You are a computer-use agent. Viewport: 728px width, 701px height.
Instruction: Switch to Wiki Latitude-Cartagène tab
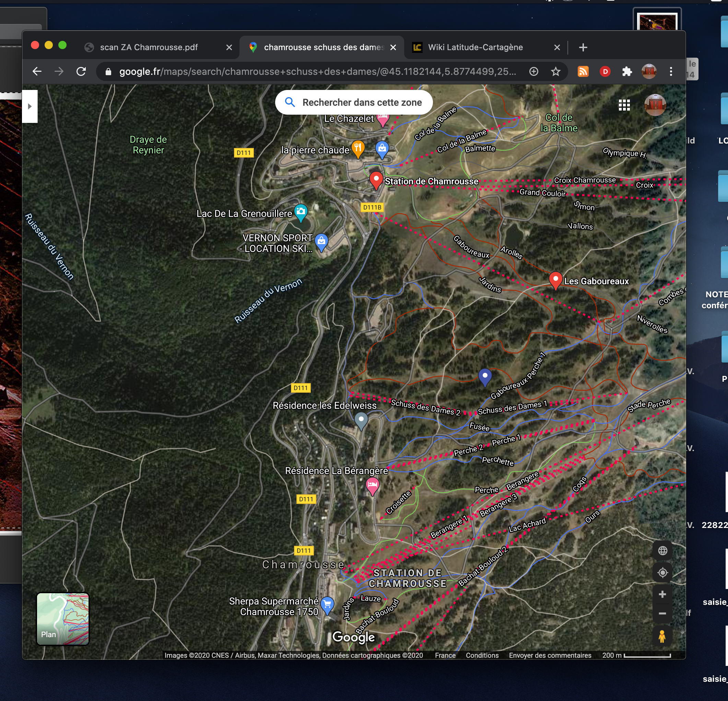click(475, 47)
